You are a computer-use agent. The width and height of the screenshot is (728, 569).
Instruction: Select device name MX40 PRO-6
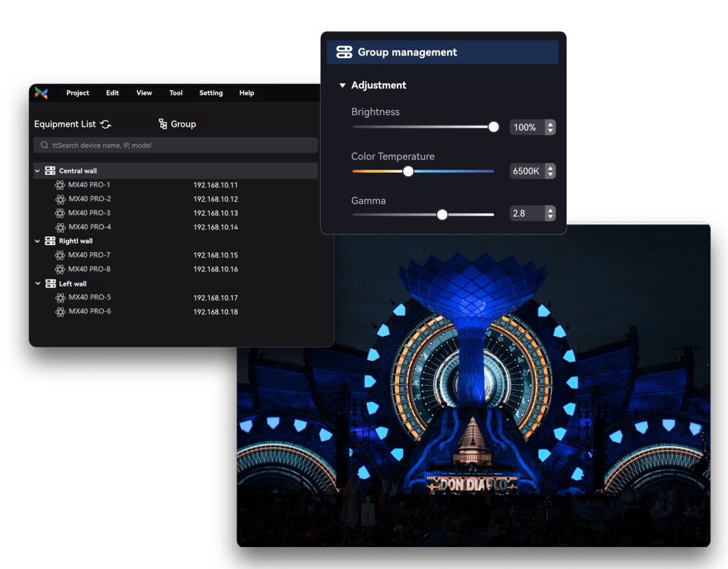point(90,311)
